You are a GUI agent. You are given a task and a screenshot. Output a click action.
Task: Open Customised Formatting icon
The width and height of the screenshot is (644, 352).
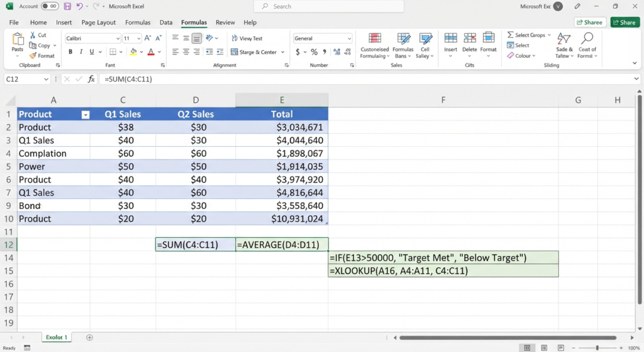(375, 38)
